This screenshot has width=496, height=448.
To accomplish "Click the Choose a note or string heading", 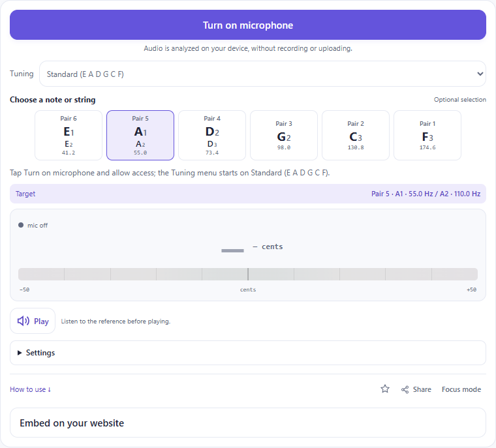I will (x=52, y=100).
